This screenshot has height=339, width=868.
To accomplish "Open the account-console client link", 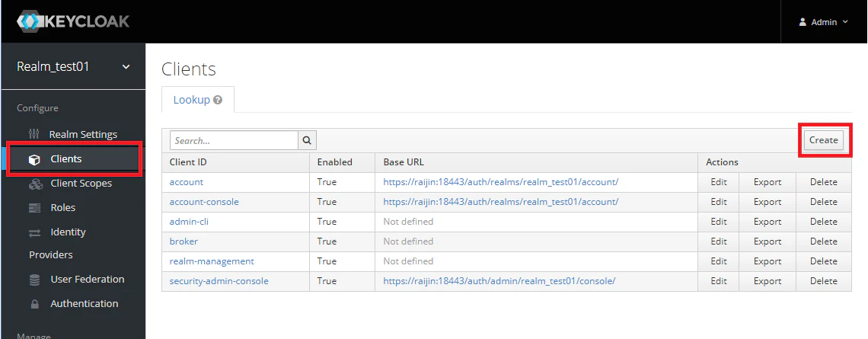I will point(204,202).
